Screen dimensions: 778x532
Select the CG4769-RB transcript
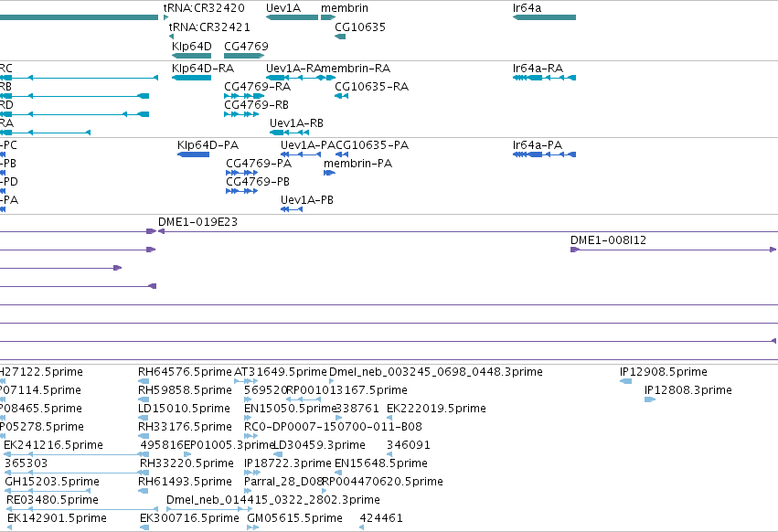click(x=241, y=114)
